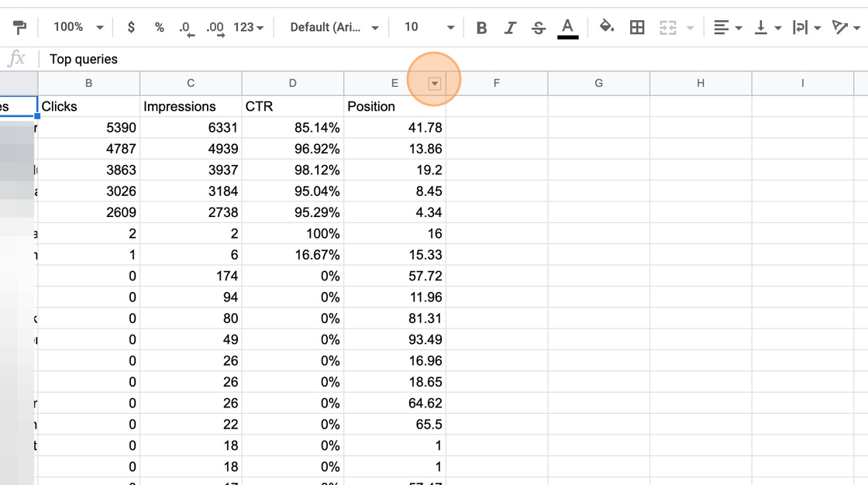Select column G header
Viewport: 868px width, 485px height.
598,83
